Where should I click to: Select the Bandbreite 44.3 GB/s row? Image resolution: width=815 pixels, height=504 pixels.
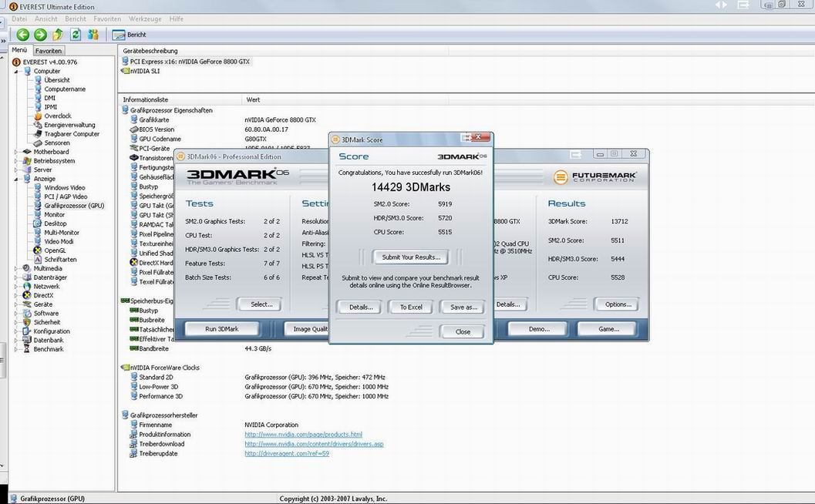pos(200,348)
